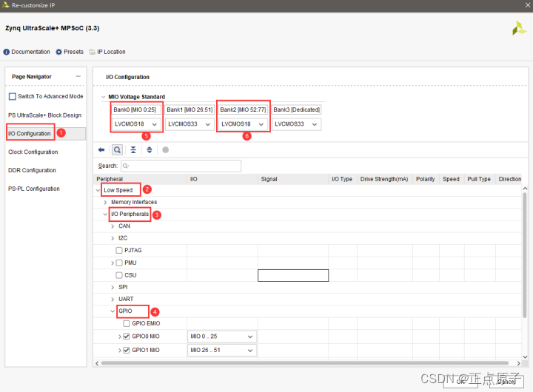This screenshot has height=392, width=533.
Task: Check the PMU peripheral checkbox
Action: click(x=119, y=263)
